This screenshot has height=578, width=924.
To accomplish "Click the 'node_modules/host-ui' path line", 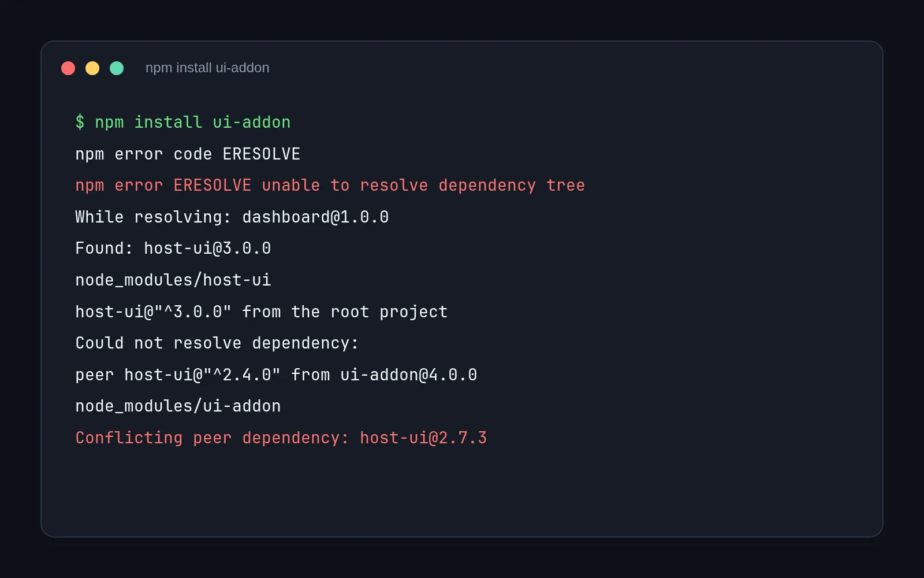I will pos(173,280).
